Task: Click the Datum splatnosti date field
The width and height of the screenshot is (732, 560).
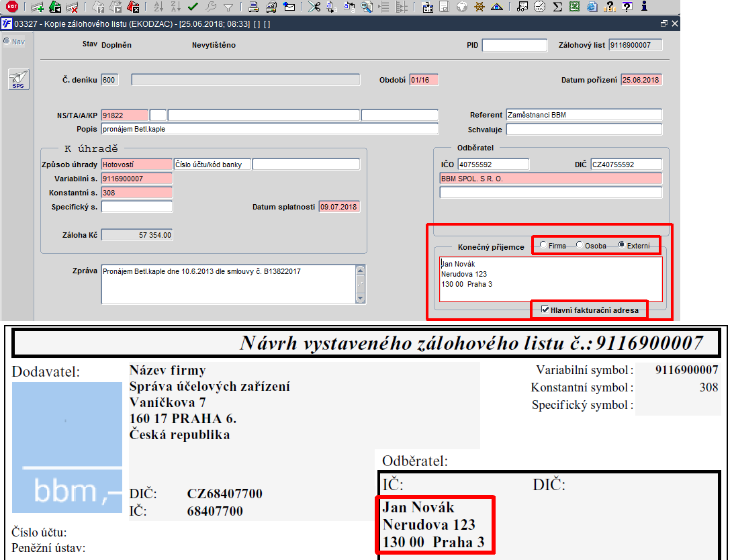Action: (339, 207)
